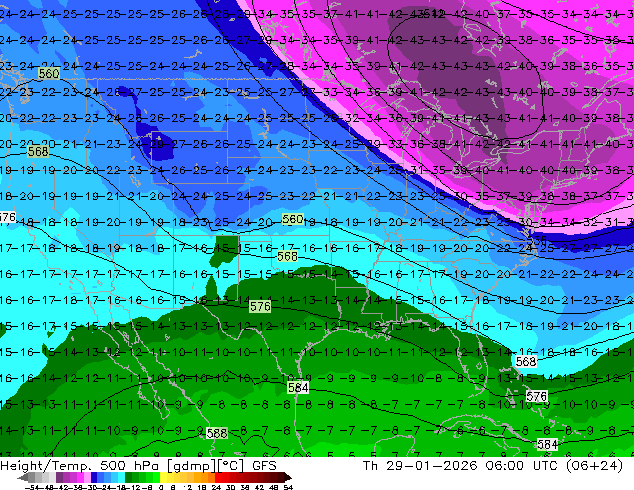Click the dark maroon right arrow end of colorbar
The image size is (634, 490).
(288, 477)
